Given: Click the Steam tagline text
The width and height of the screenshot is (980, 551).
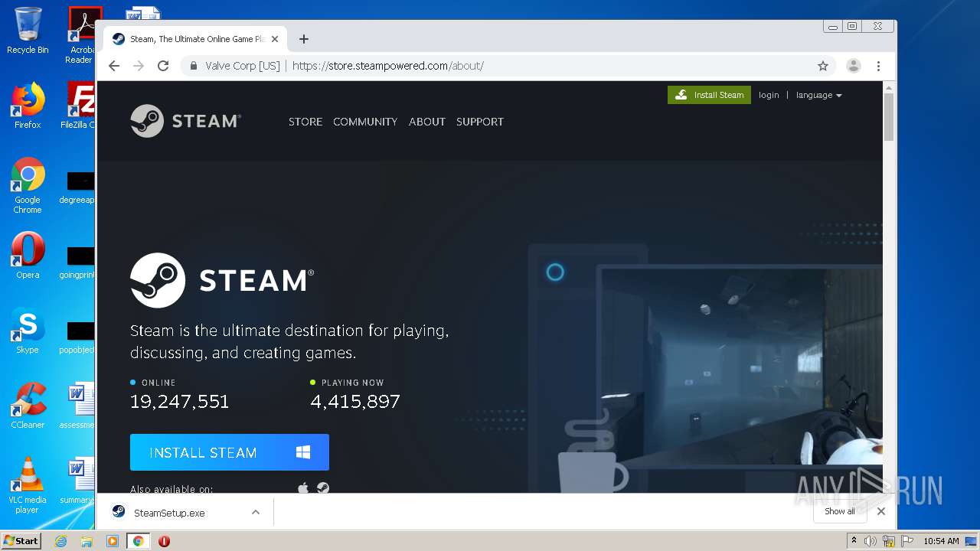Looking at the screenshot, I should [x=289, y=341].
